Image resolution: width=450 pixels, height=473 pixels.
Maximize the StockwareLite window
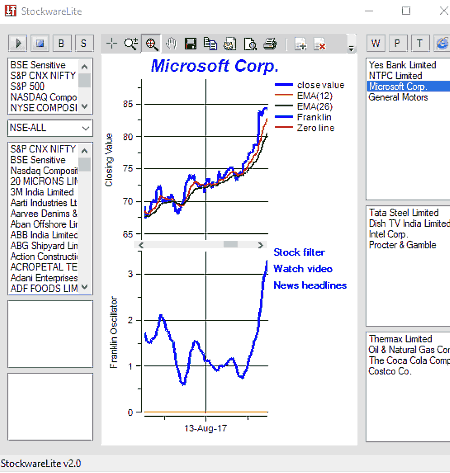point(406,11)
